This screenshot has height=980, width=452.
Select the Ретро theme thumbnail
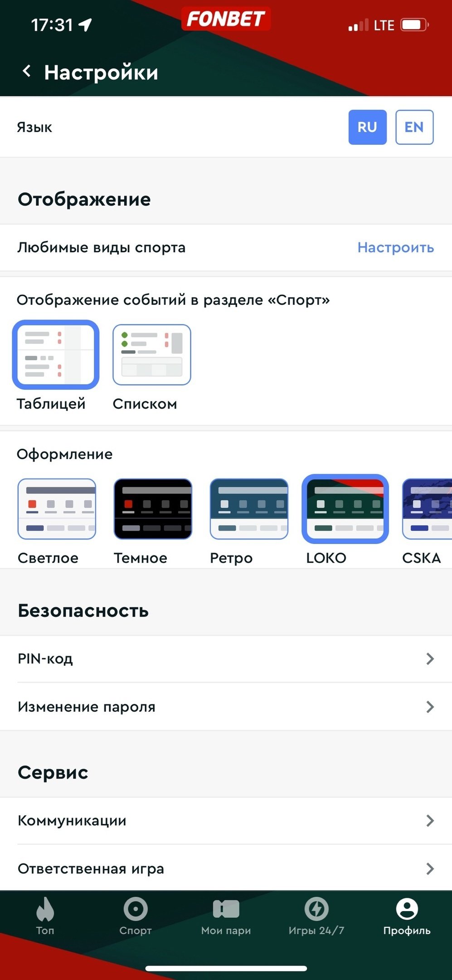pos(249,509)
